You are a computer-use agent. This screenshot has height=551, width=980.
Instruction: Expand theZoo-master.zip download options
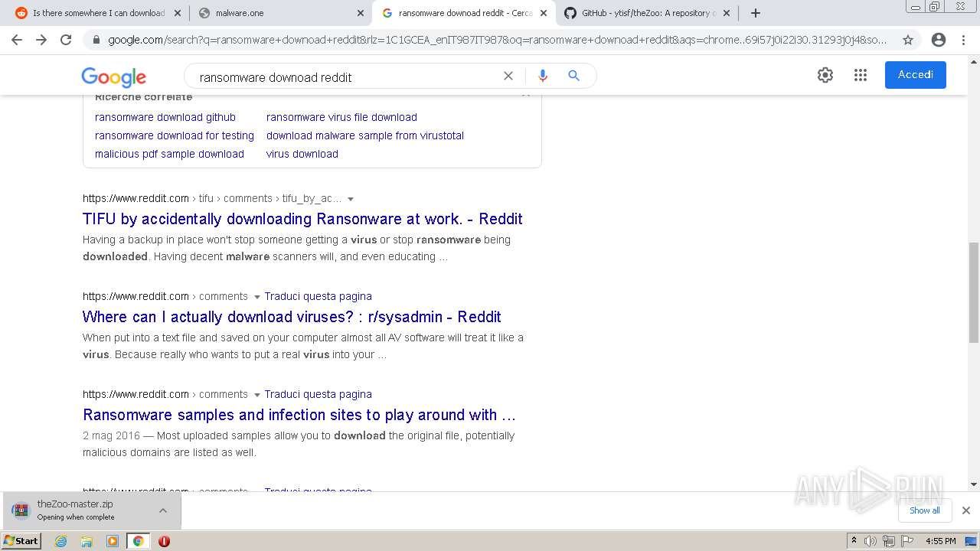[163, 510]
